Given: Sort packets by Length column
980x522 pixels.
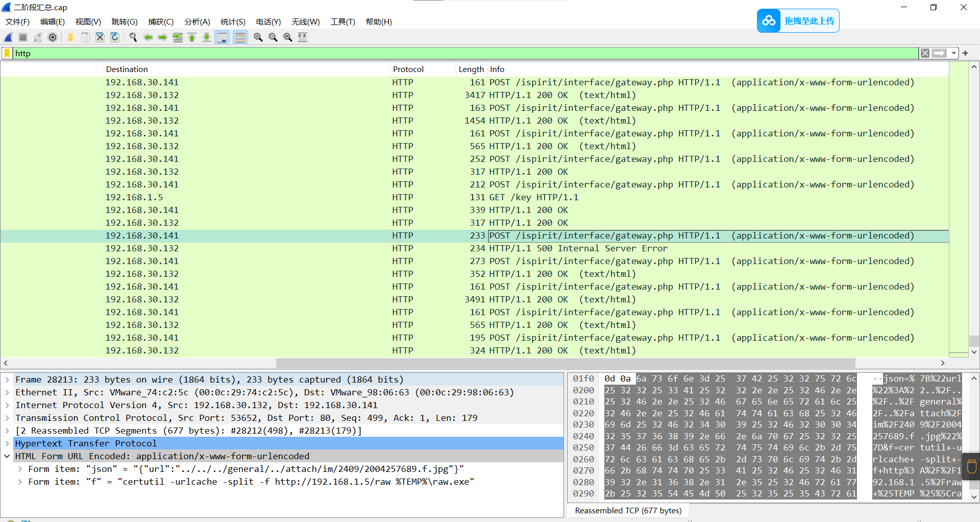Looking at the screenshot, I should (x=471, y=69).
